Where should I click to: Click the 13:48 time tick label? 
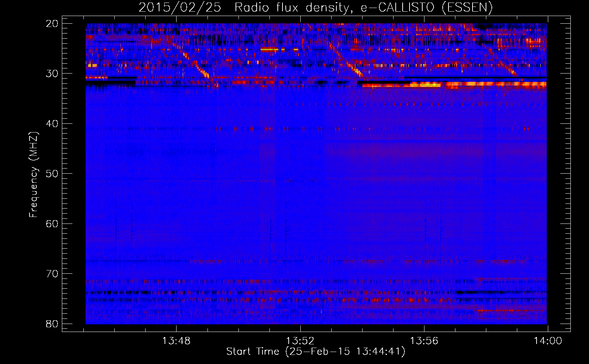(176, 341)
